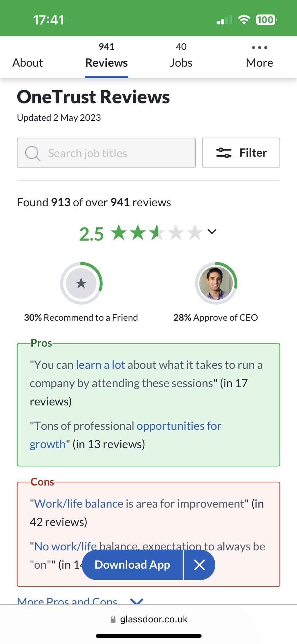Open the "Work/life balance" link
297x644 pixels.
point(78,504)
